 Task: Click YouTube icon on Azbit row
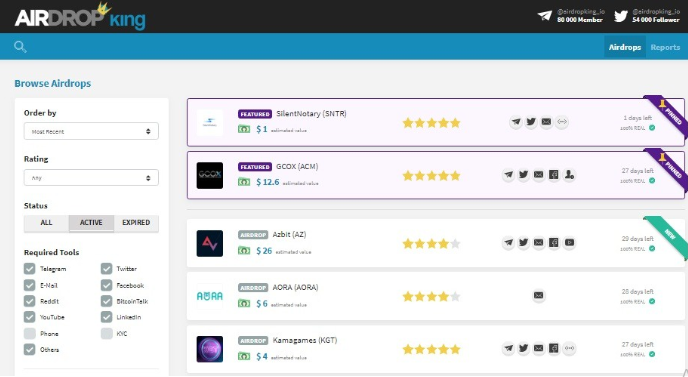(x=569, y=242)
